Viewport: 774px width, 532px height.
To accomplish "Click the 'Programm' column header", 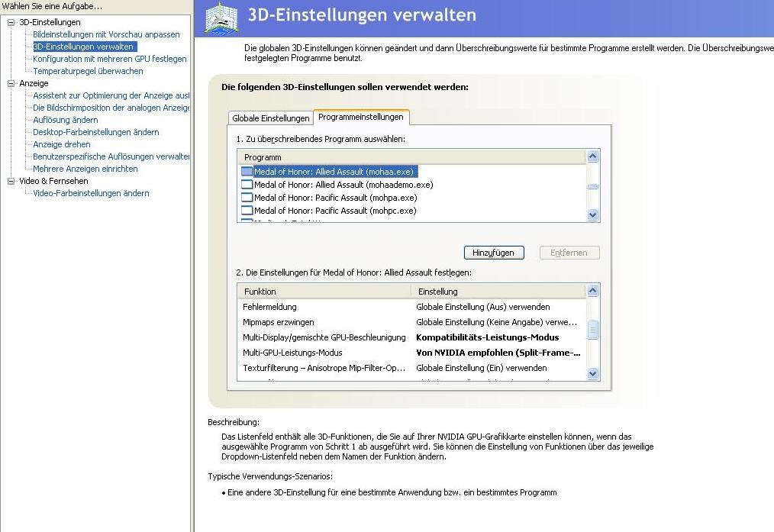I will (x=411, y=157).
